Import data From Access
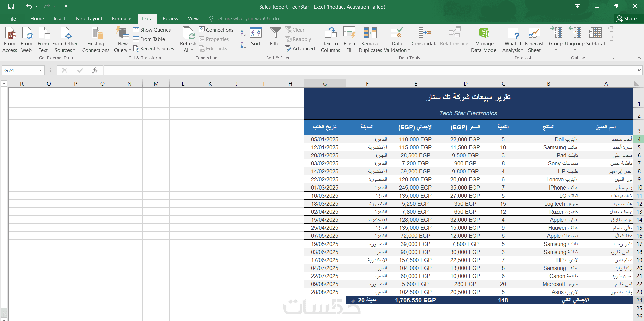Viewport: 644px width, 321px height. point(10,40)
